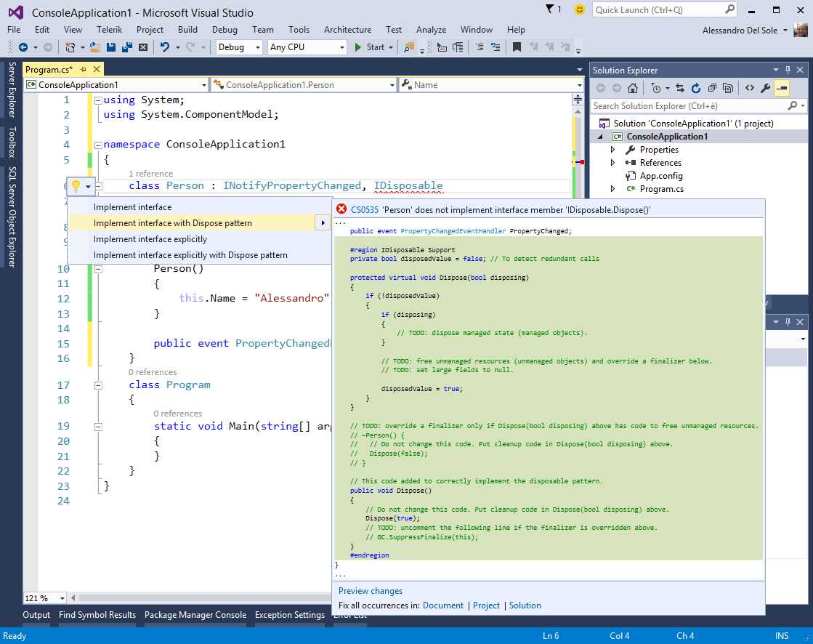Toggle Show All Files in Solution Explorer

coord(728,87)
